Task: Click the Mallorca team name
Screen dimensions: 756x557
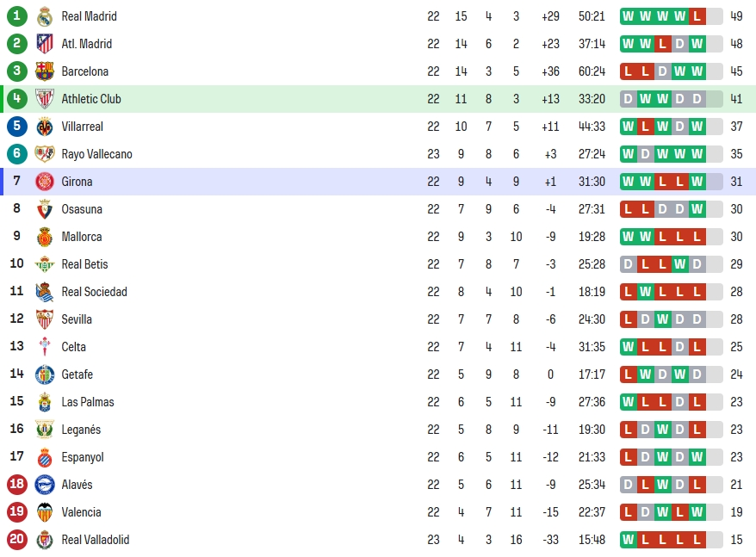Action: 82,237
